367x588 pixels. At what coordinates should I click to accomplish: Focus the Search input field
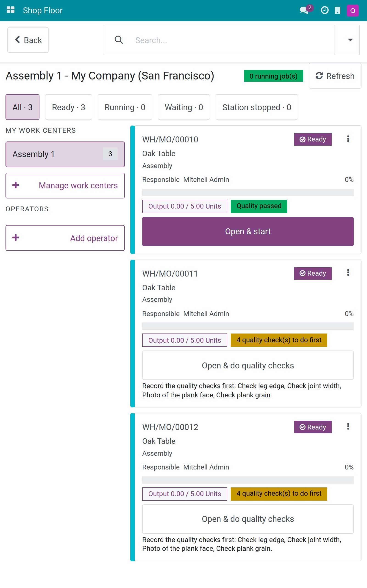231,40
